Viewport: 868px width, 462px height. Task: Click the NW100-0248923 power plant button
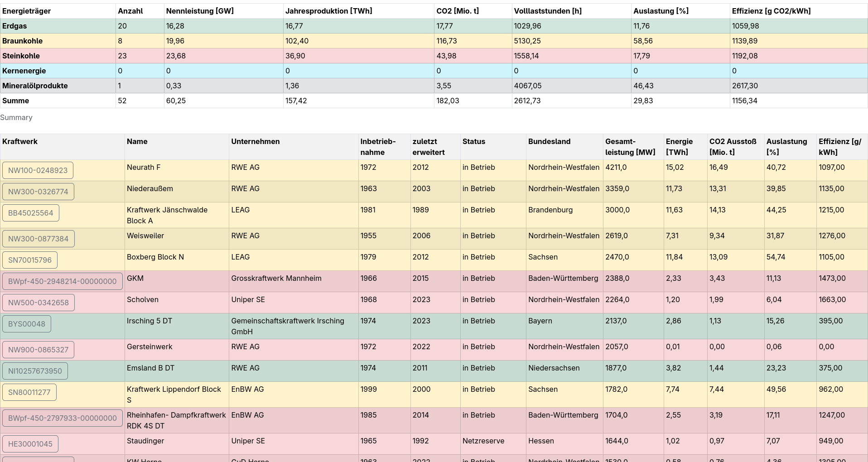(38, 170)
